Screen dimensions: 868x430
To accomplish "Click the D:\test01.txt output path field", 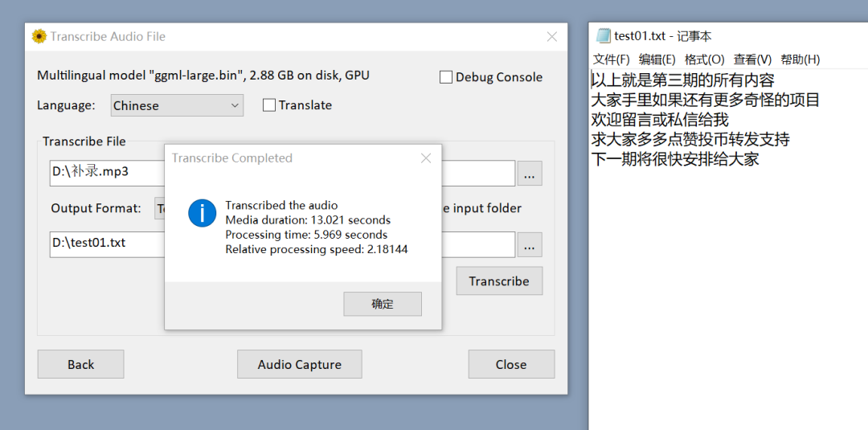I will pyautogui.click(x=104, y=243).
